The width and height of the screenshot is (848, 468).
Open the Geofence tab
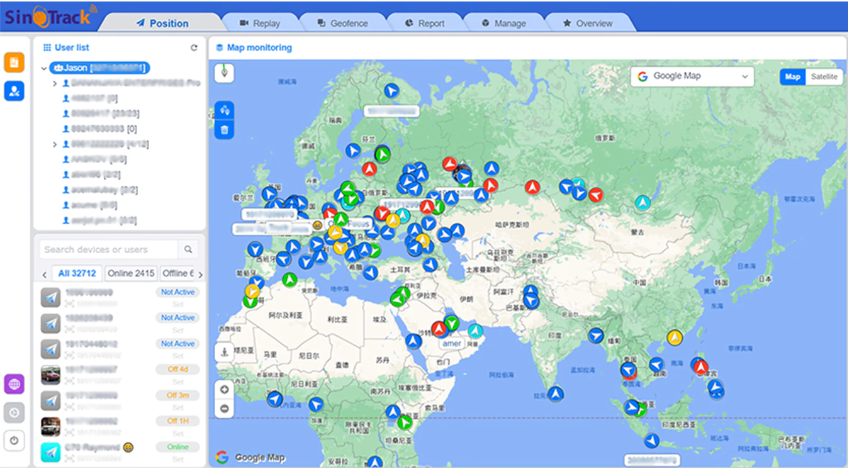pos(342,23)
